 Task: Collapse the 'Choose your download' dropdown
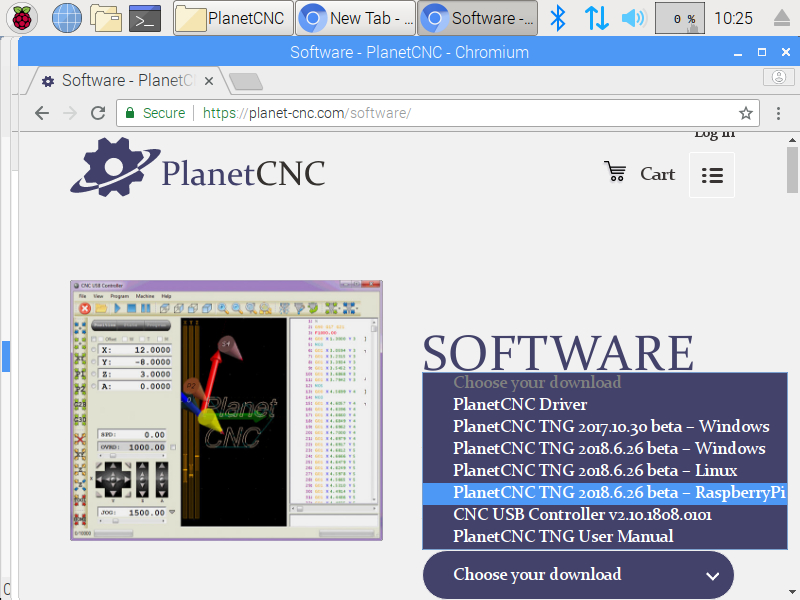point(578,575)
